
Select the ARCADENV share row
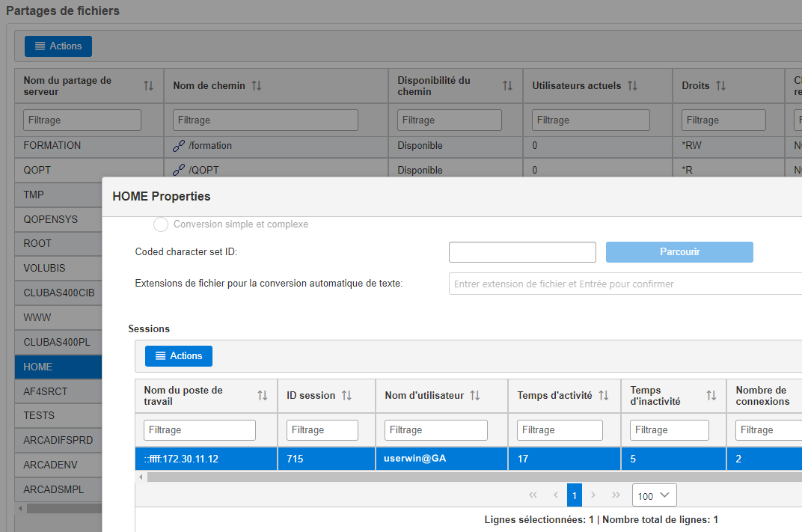[x=58, y=465]
